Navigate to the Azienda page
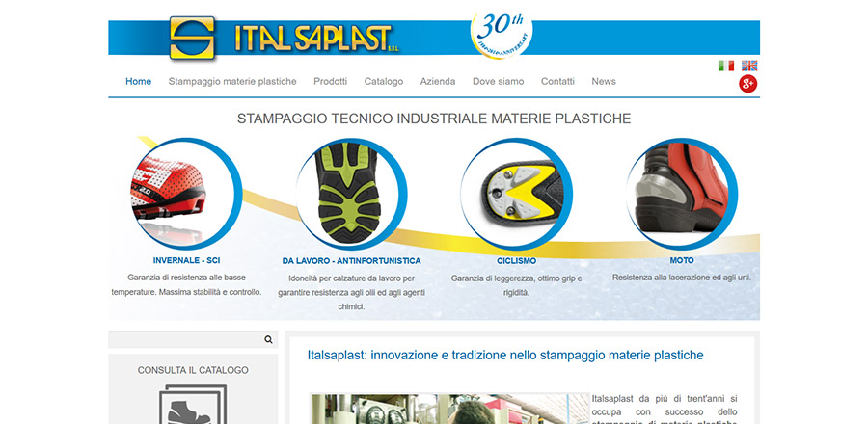This screenshot has width=868, height=424. (438, 82)
